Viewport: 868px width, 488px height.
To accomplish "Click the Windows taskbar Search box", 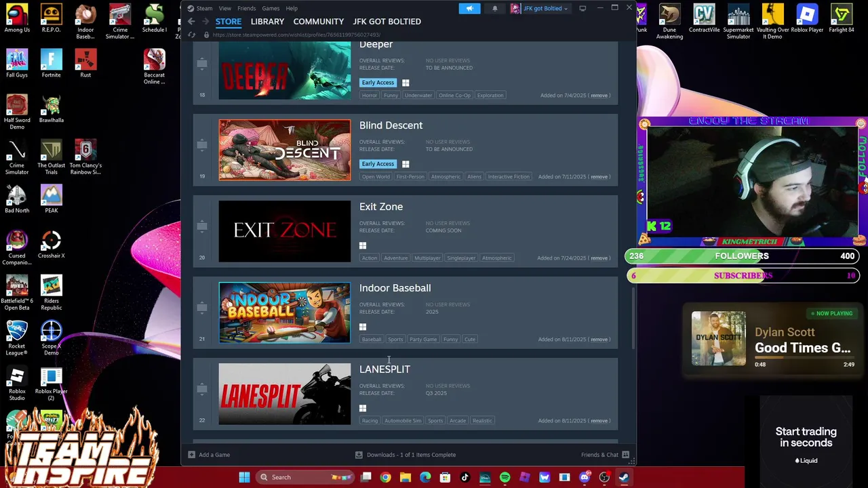I will tap(305, 477).
